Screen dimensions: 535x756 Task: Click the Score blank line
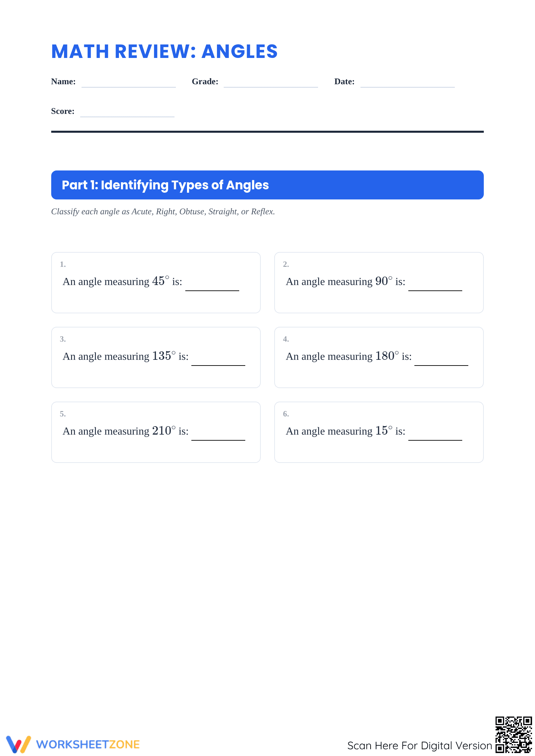pos(127,112)
